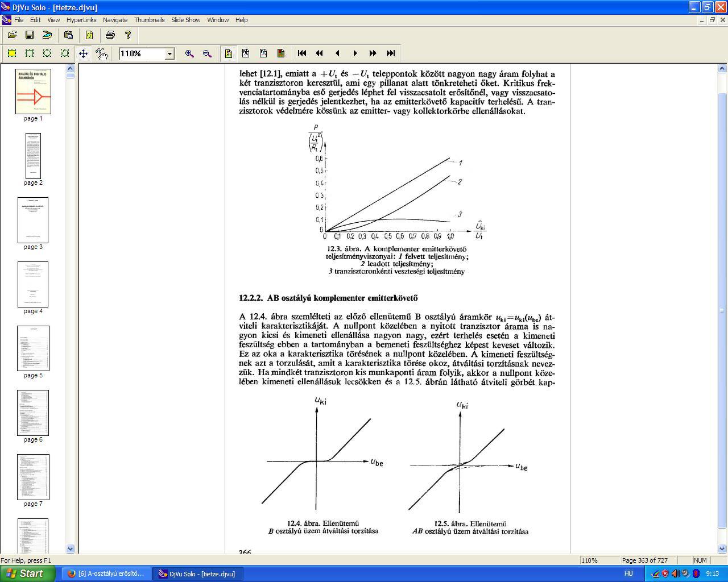Select the oval selection tool
Screen dimensions: 728x582
(x=47, y=53)
